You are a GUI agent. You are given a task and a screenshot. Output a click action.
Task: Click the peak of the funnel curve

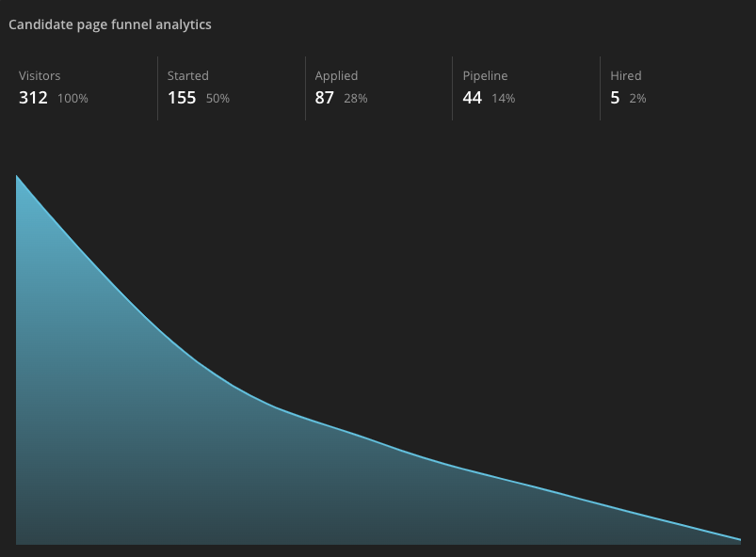pyautogui.click(x=17, y=176)
